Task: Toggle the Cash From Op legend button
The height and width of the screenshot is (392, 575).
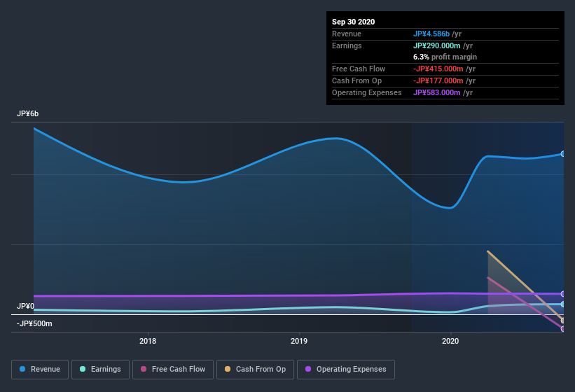Action: click(255, 370)
